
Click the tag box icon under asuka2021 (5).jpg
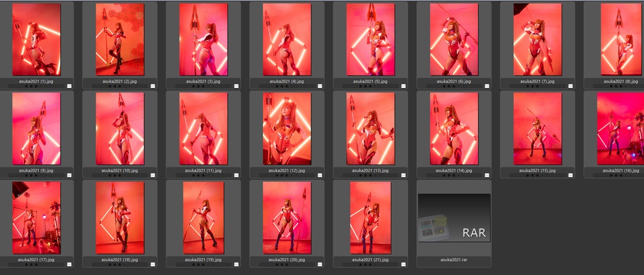(403, 86)
